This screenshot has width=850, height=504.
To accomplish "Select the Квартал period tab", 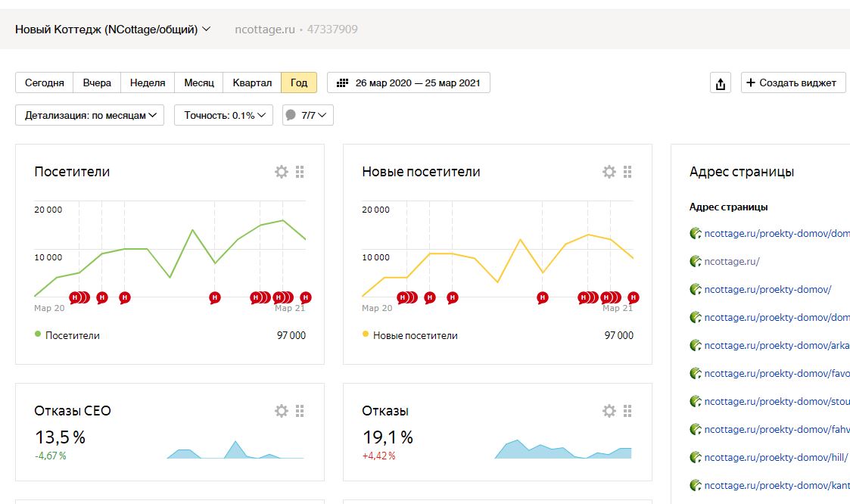I will (252, 83).
